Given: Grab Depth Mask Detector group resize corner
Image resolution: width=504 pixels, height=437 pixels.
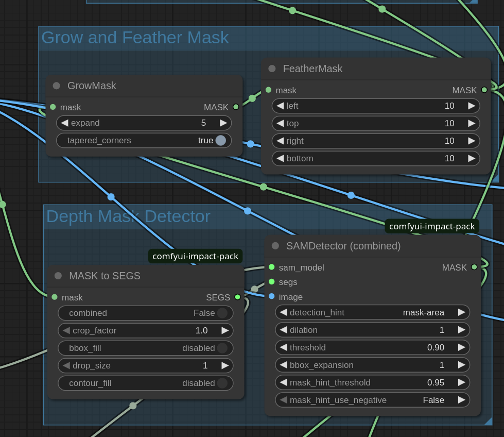Looking at the screenshot, I should click(x=488, y=421).
